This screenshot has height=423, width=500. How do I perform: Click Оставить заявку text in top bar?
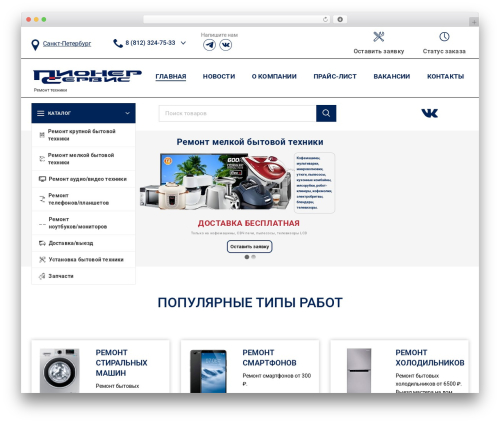point(379,51)
